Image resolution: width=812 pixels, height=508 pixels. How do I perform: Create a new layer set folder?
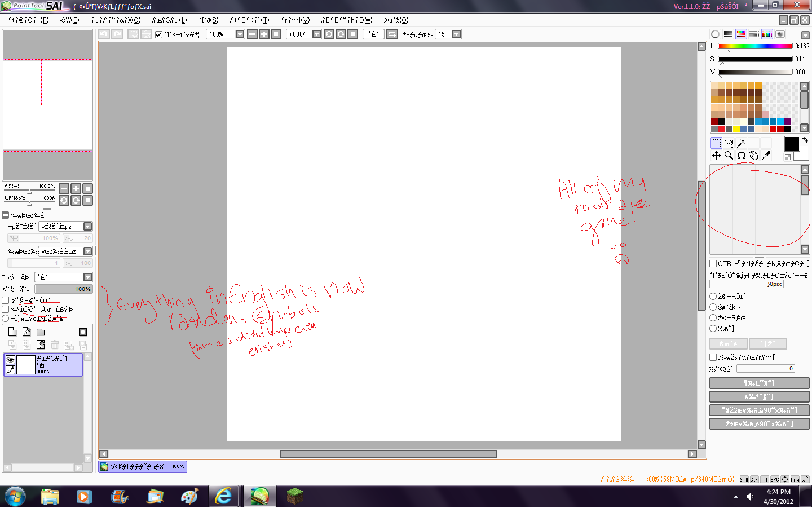pos(40,332)
